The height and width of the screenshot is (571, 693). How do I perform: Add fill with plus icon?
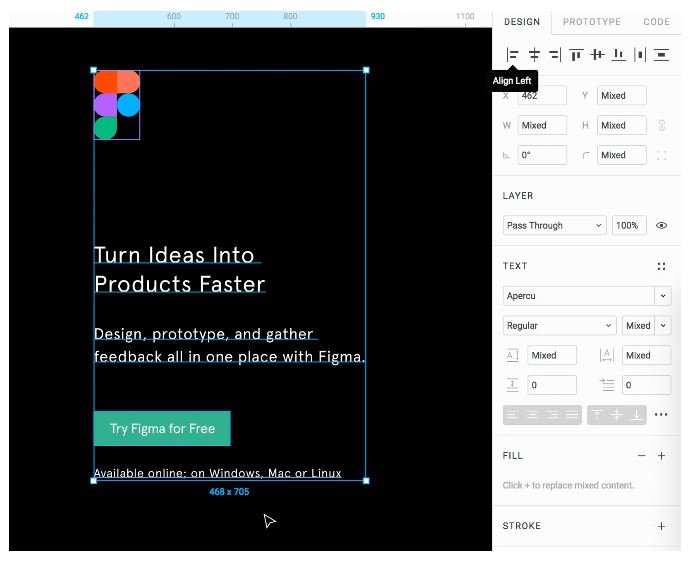click(661, 456)
